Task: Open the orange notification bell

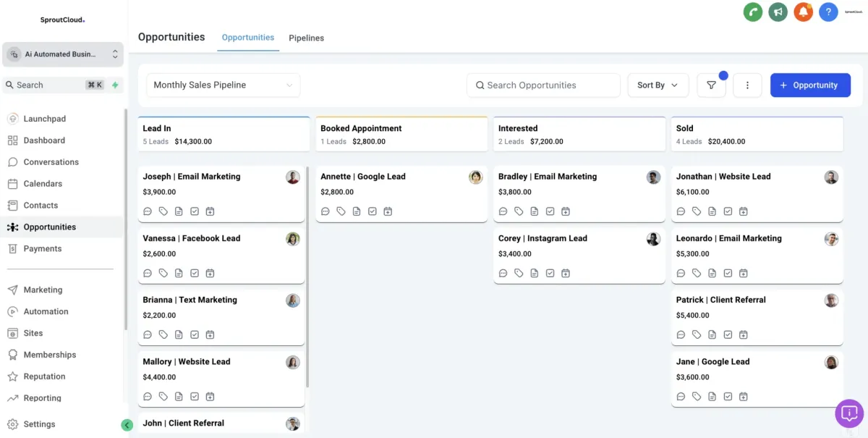Action: [803, 12]
